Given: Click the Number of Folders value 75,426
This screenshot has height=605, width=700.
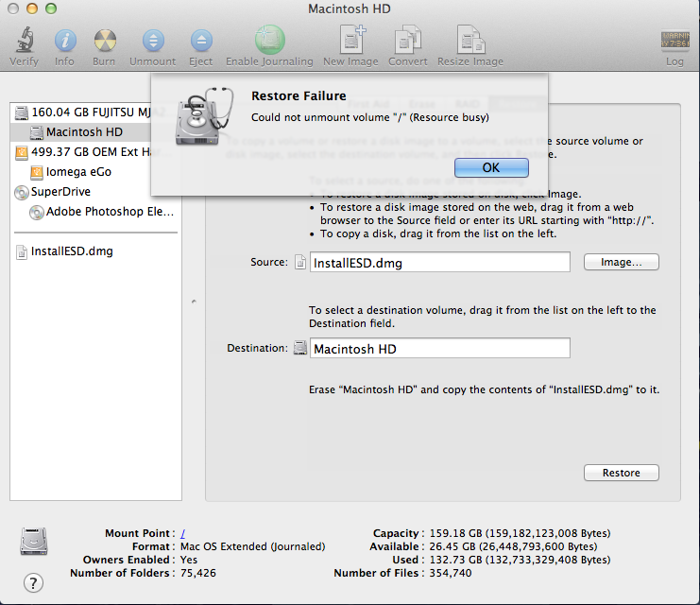Looking at the screenshot, I should (x=198, y=573).
